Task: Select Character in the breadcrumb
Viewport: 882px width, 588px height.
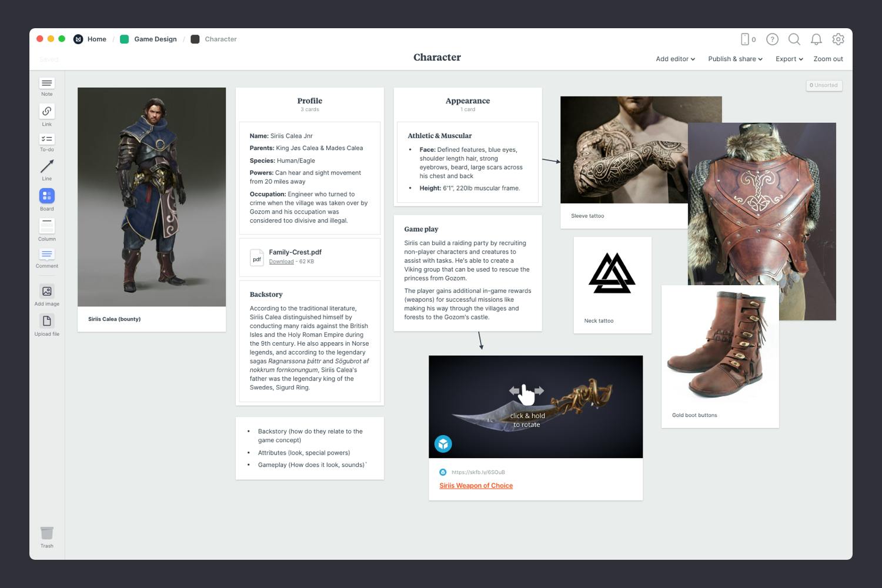Action: coord(220,39)
